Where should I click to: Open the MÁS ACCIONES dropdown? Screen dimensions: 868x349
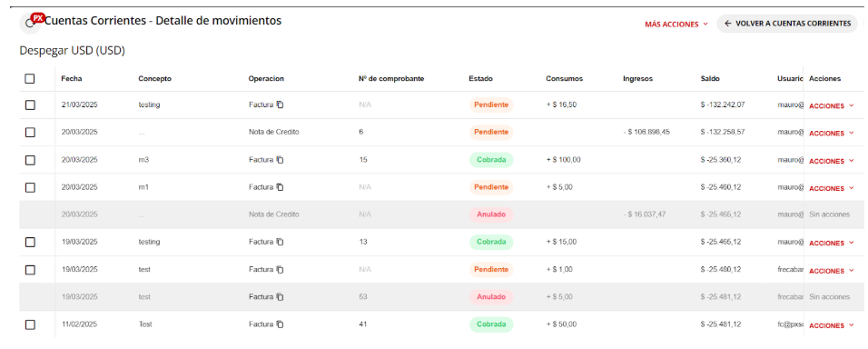pos(676,25)
